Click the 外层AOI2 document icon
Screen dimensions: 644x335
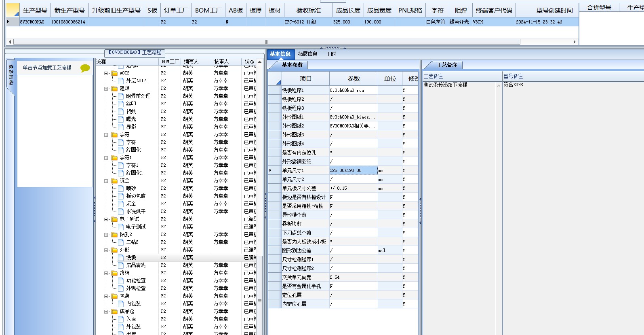point(121,81)
